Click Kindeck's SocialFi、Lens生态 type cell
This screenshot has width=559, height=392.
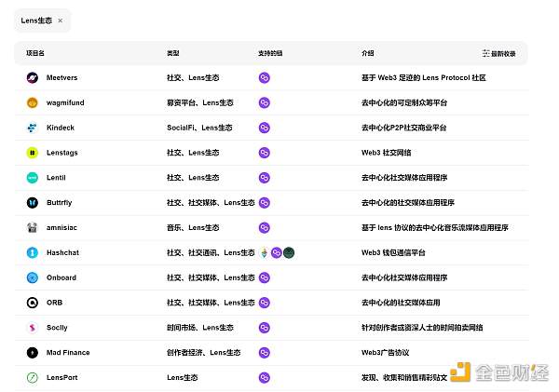(199, 128)
